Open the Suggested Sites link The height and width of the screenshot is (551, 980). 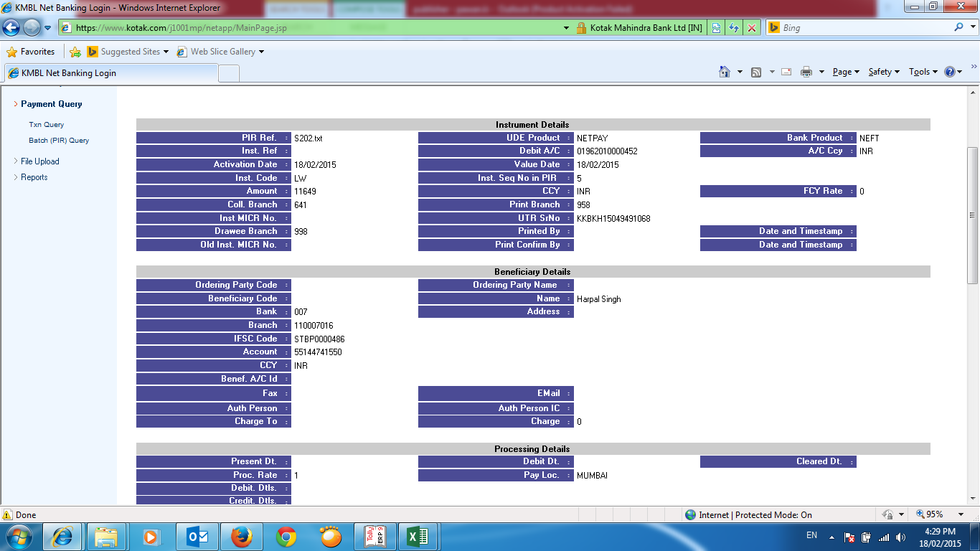coord(128,52)
